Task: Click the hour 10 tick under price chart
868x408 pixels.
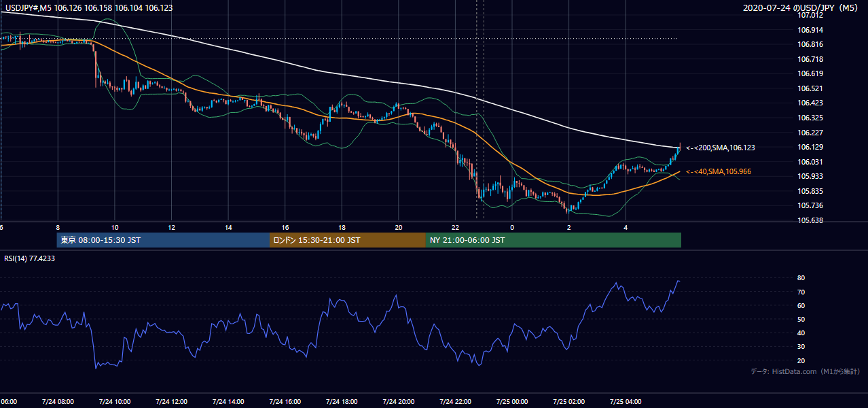Action: pos(115,227)
